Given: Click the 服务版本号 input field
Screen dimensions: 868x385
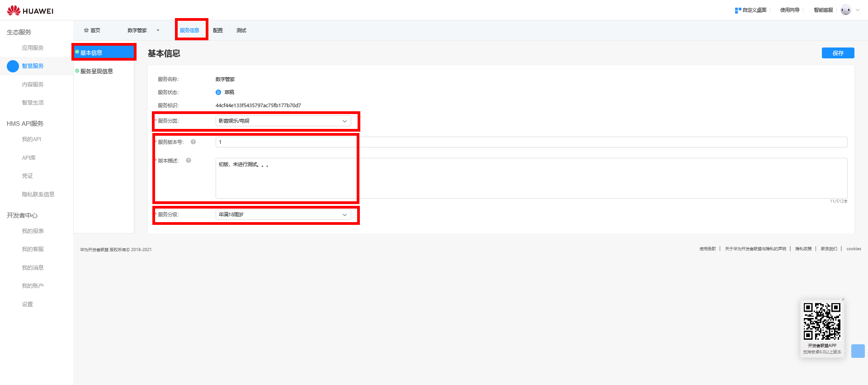Looking at the screenshot, I should pyautogui.click(x=531, y=142).
